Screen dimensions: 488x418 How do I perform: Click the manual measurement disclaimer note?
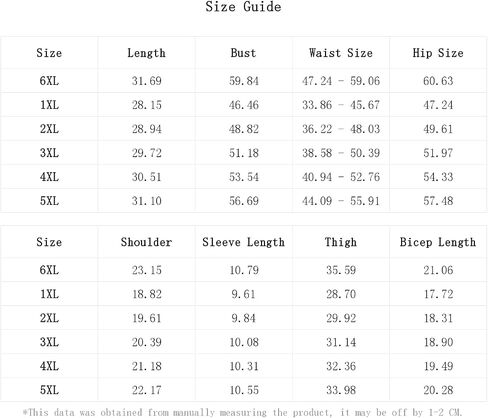242,412
